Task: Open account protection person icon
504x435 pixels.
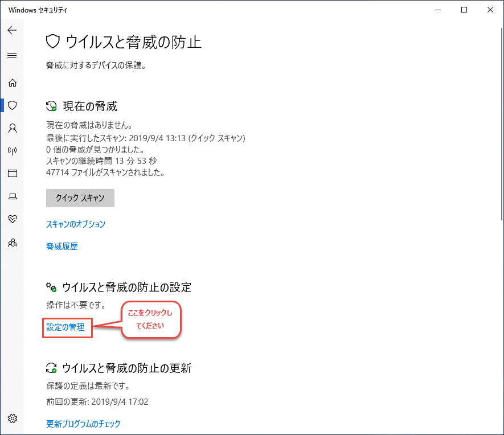Action: click(x=12, y=128)
